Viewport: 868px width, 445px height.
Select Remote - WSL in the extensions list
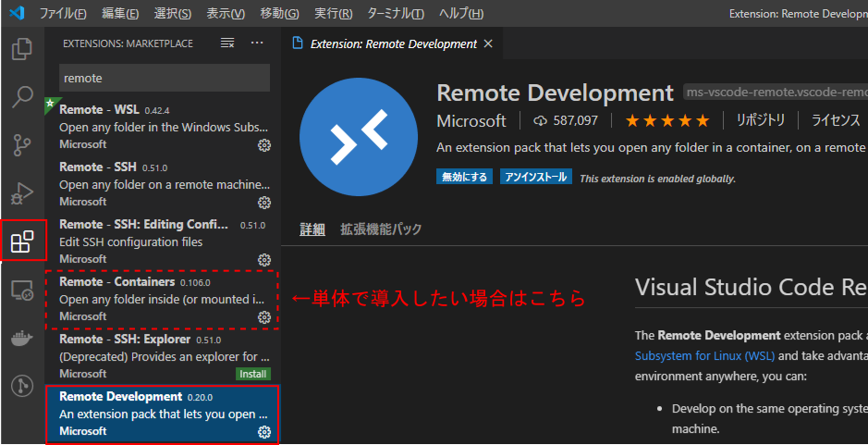coord(163,127)
